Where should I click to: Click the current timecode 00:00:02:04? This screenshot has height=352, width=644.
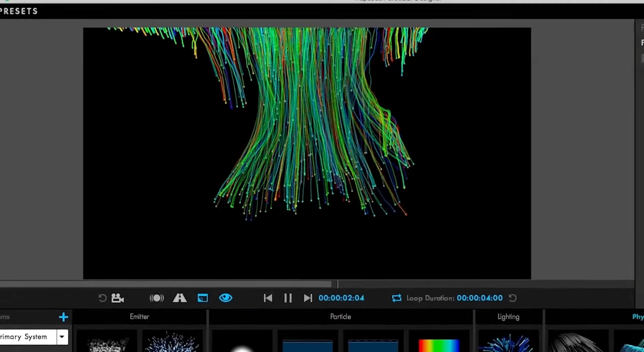[341, 298]
